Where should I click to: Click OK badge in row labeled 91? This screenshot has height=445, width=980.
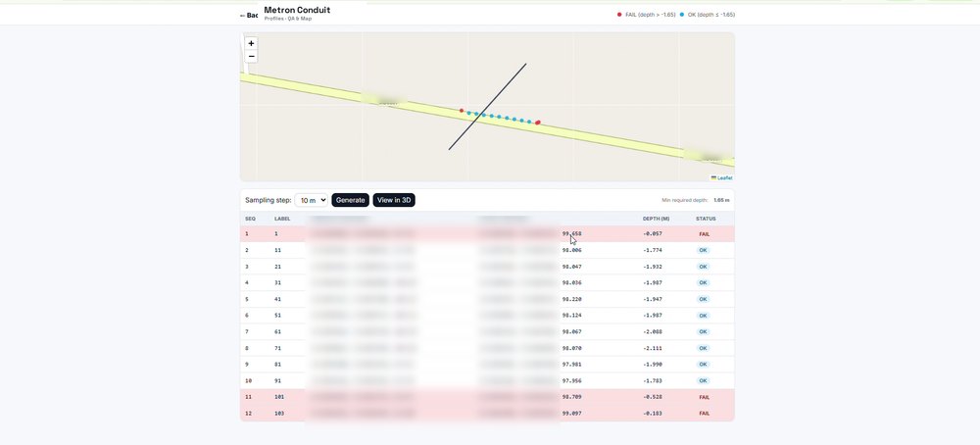[x=703, y=380]
